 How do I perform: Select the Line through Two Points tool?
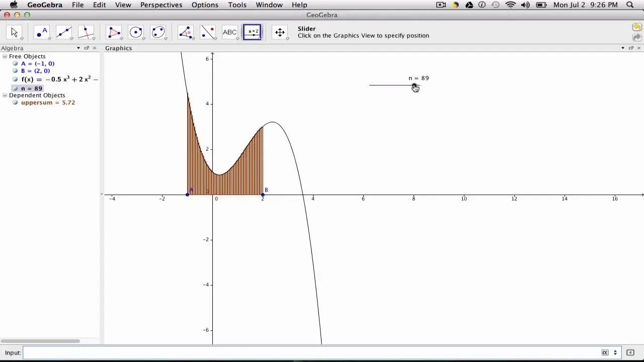(x=64, y=32)
